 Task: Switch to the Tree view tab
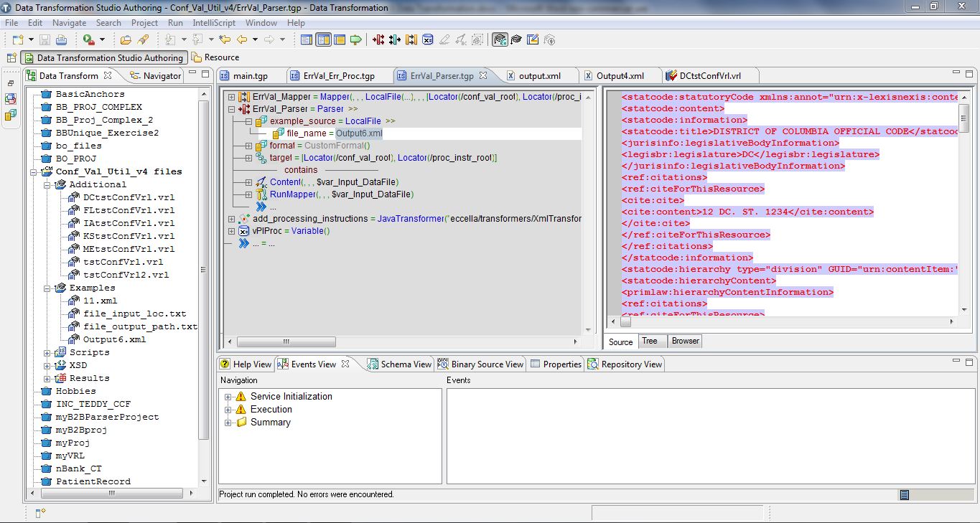pyautogui.click(x=650, y=341)
